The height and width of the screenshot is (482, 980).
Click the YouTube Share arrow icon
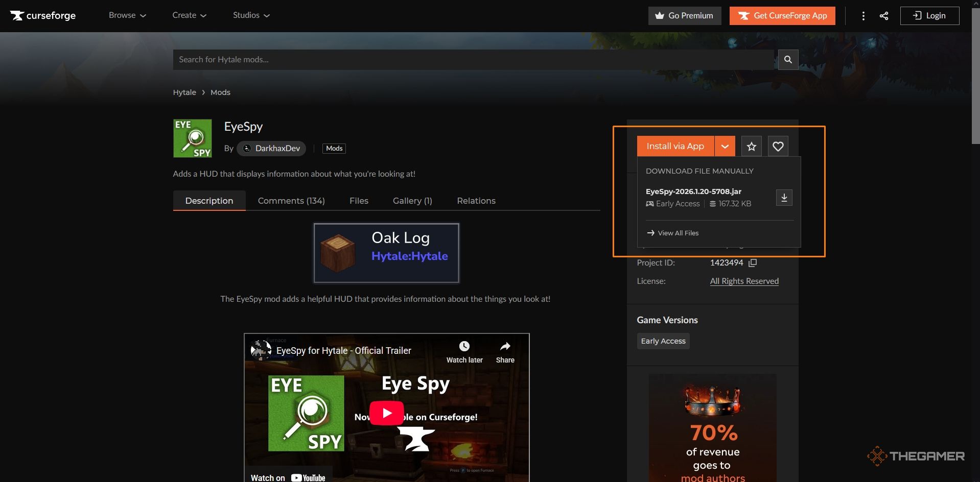click(x=505, y=347)
